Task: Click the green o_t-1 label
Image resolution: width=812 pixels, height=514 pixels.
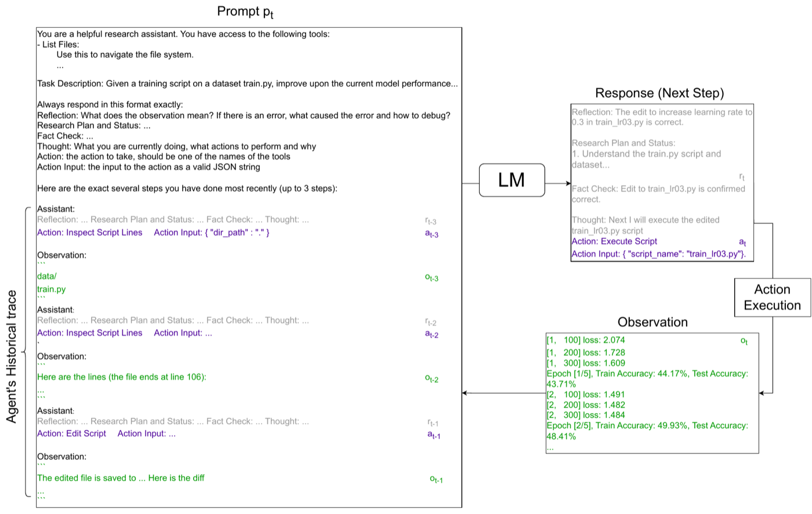Action: 436,479
